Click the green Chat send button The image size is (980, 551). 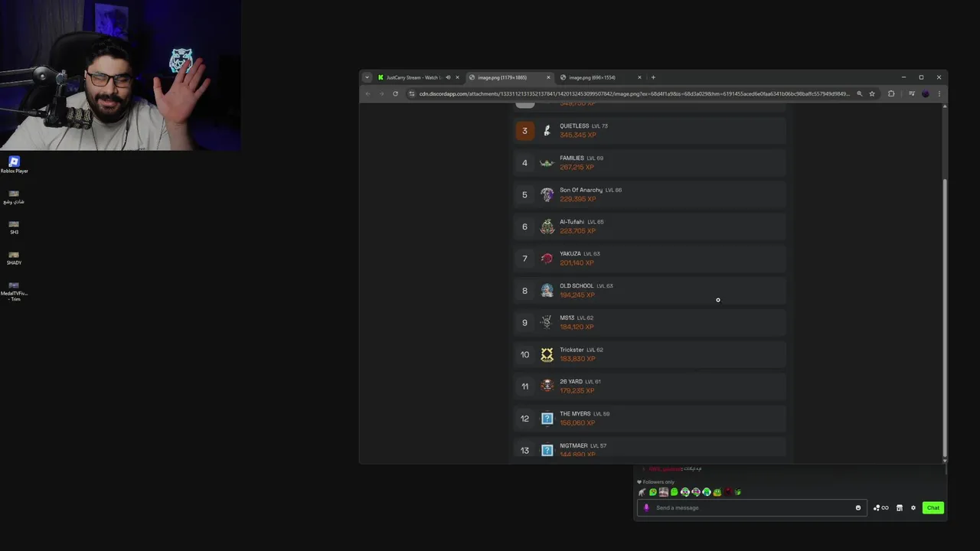point(933,507)
